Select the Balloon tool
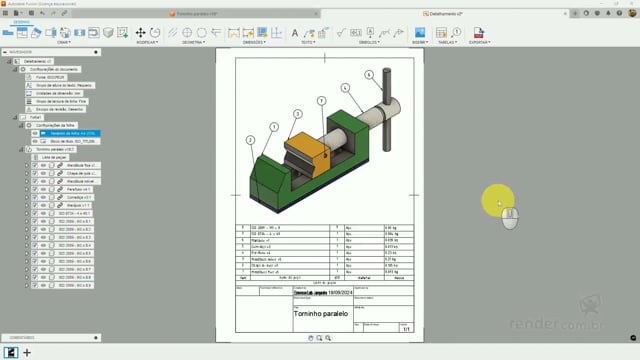 456,33
